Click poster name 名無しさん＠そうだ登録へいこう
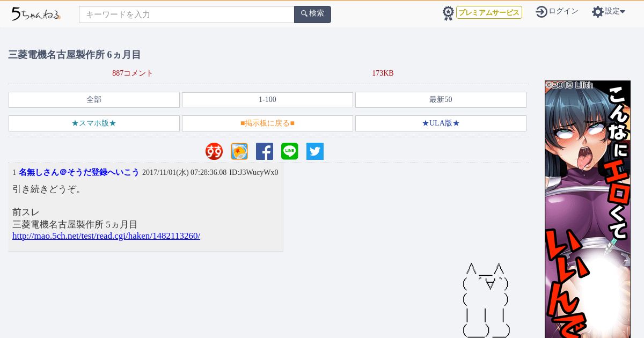This screenshot has height=338, width=644. (x=79, y=172)
